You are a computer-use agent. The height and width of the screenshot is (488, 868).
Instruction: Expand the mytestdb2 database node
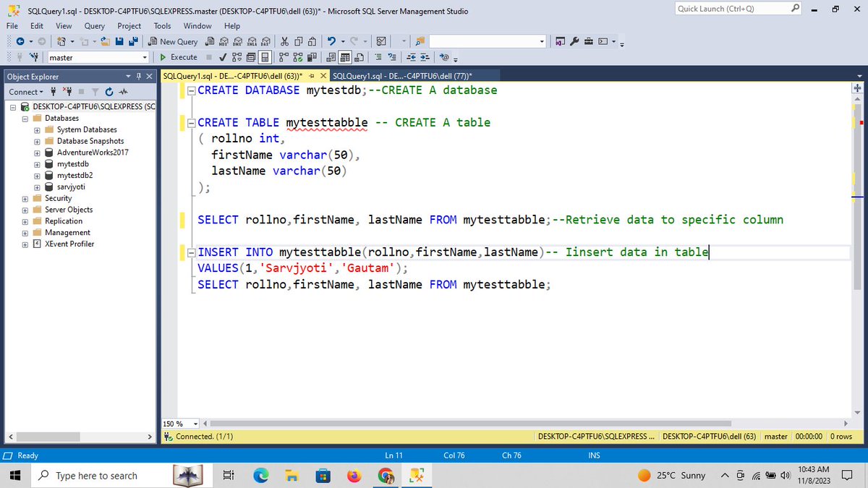tap(37, 176)
